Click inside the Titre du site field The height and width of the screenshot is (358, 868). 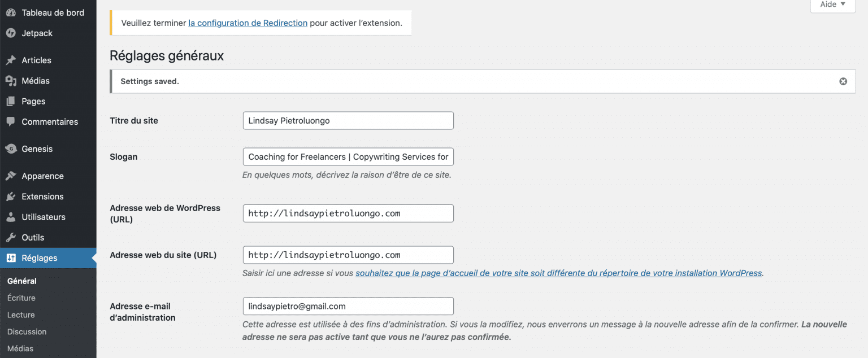348,120
